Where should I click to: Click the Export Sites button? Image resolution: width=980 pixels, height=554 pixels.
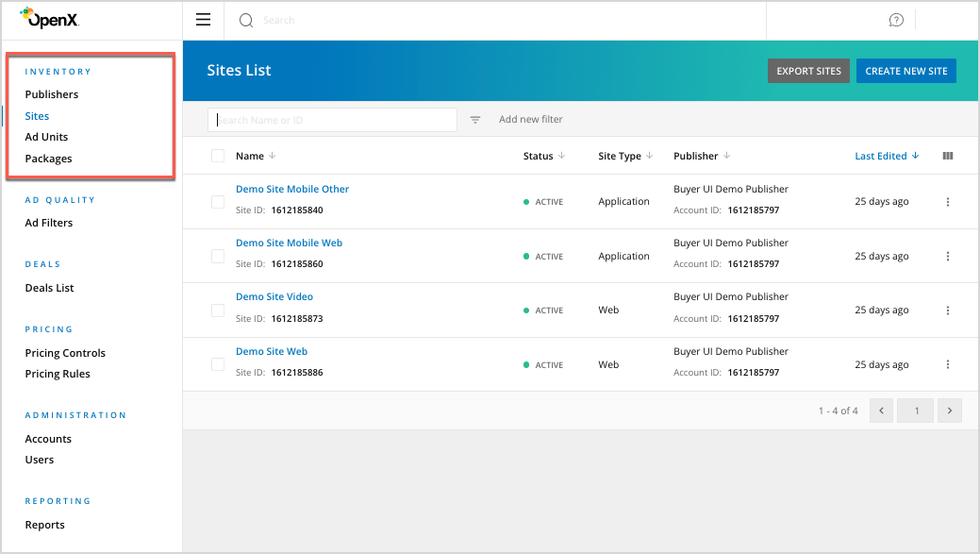[x=808, y=72]
